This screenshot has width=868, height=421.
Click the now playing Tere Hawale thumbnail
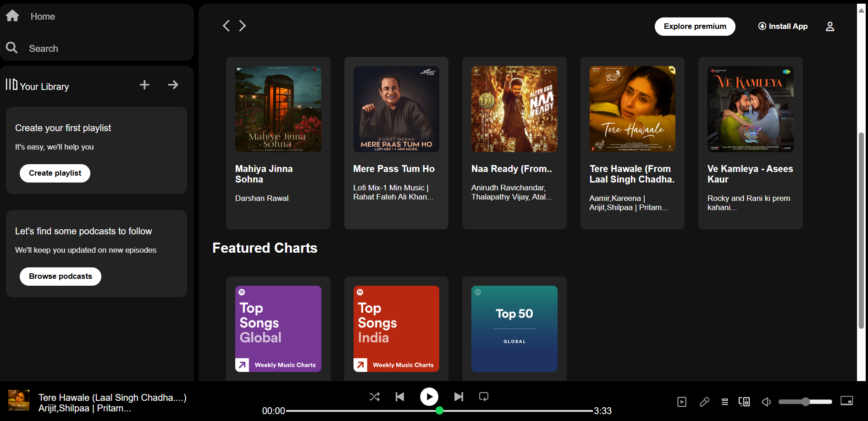coord(19,400)
